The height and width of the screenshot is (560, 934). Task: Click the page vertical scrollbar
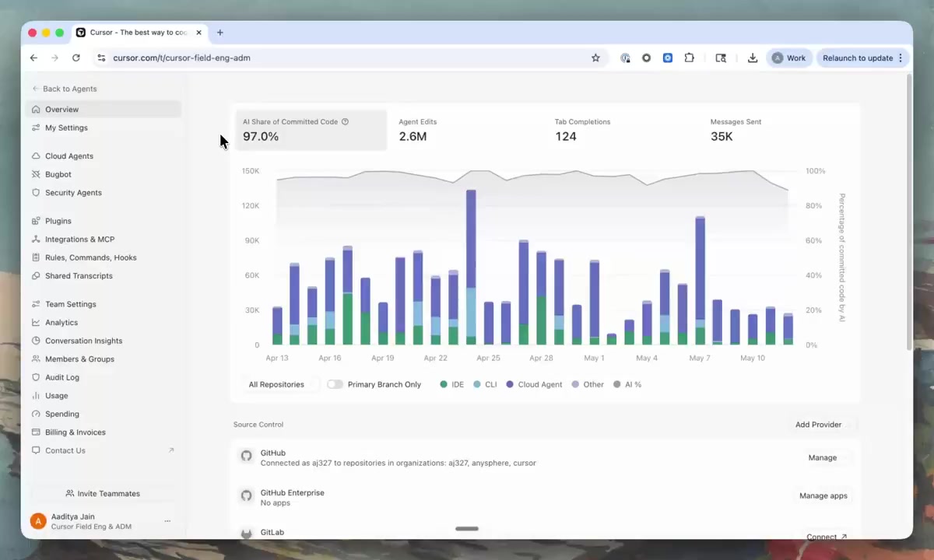point(909,212)
